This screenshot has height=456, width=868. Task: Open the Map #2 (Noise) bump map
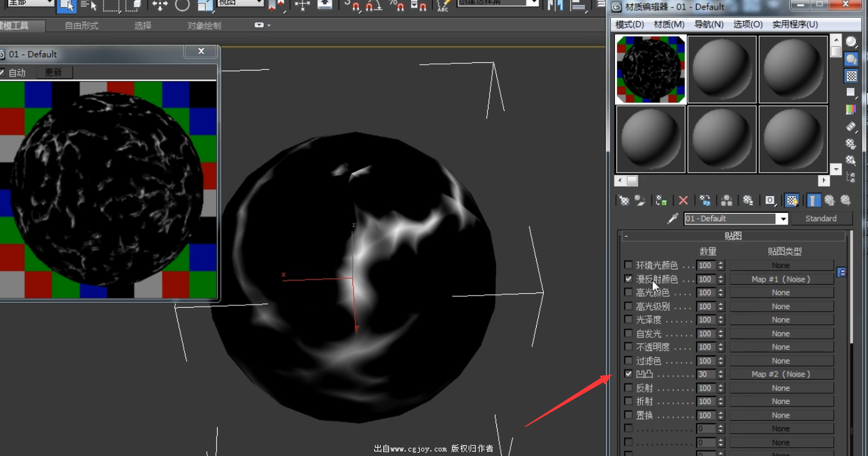click(x=781, y=374)
